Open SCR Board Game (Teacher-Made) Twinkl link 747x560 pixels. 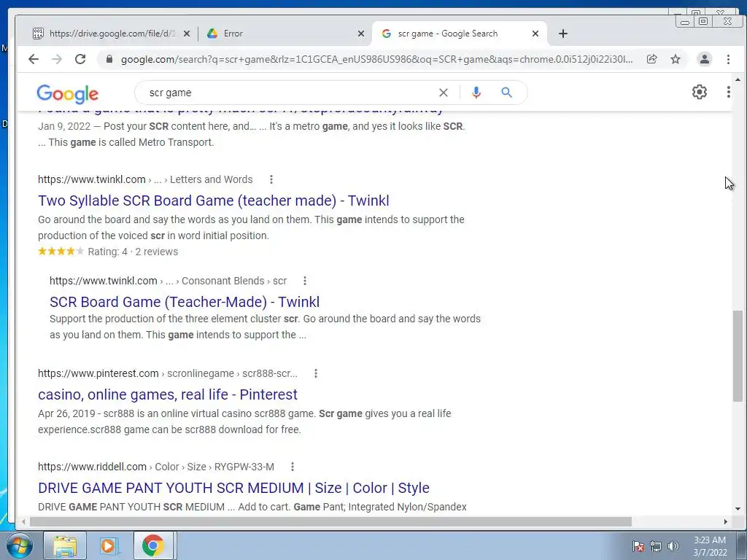click(185, 302)
